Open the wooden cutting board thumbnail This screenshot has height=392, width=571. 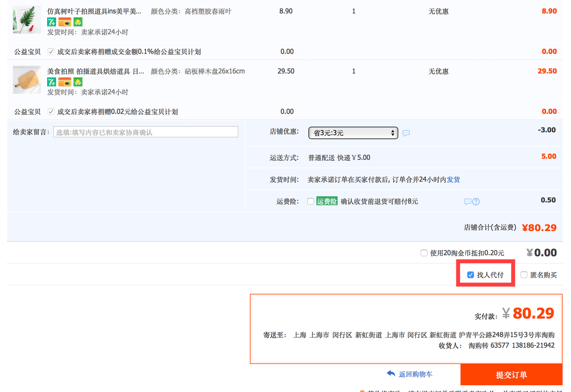[27, 79]
